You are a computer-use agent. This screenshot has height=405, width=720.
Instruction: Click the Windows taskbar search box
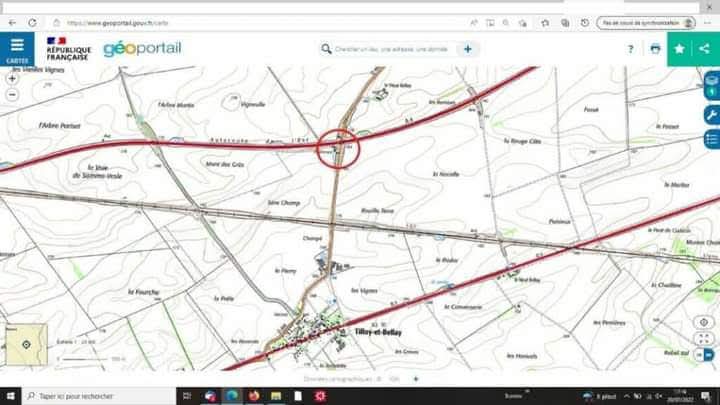(x=99, y=396)
